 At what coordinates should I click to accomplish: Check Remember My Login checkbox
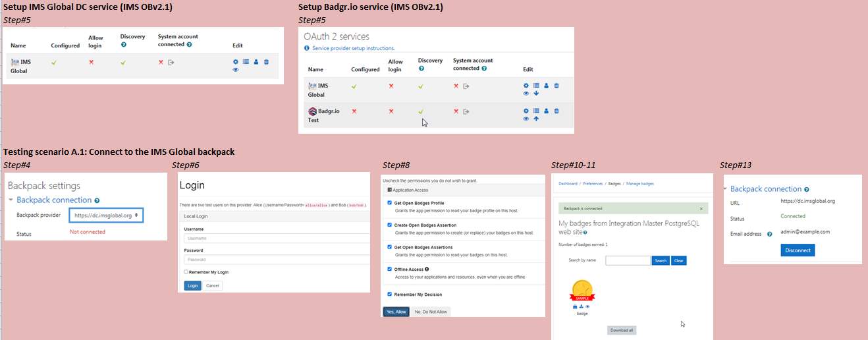pyautogui.click(x=186, y=272)
